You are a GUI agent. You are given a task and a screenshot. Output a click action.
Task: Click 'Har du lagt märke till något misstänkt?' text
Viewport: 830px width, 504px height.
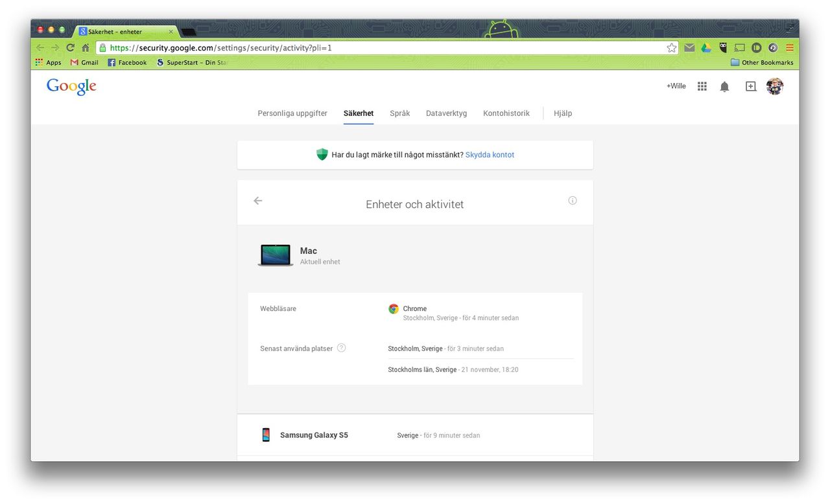tap(397, 155)
